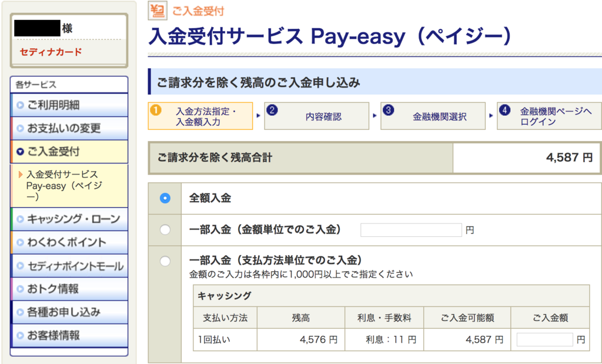Select 一部入金（支払方法単位でのご入金） radio button
This screenshot has height=364, width=602.
pos(165,261)
